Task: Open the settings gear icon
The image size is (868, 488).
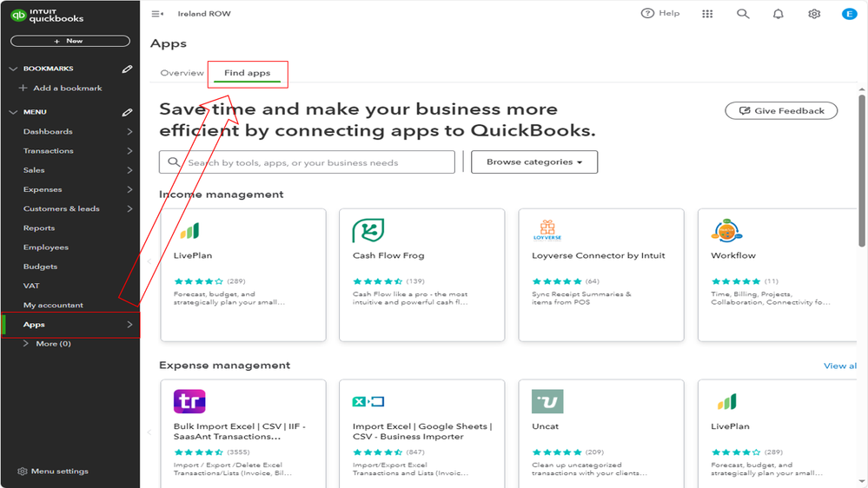Action: [814, 14]
